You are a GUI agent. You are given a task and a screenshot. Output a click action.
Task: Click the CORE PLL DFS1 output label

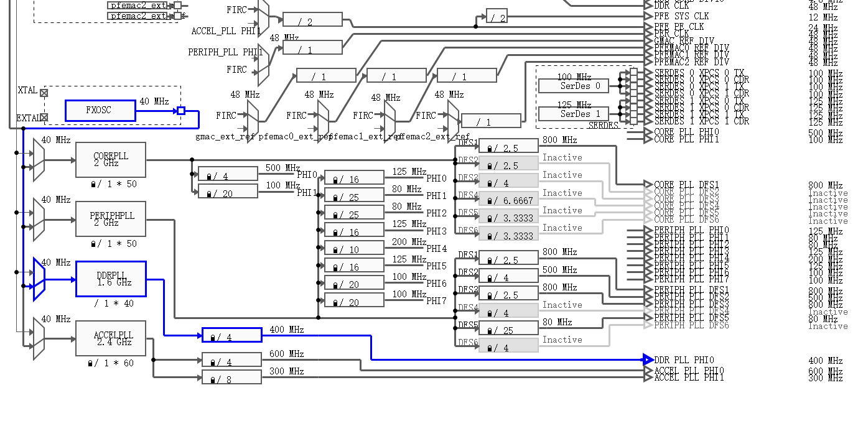click(x=687, y=185)
